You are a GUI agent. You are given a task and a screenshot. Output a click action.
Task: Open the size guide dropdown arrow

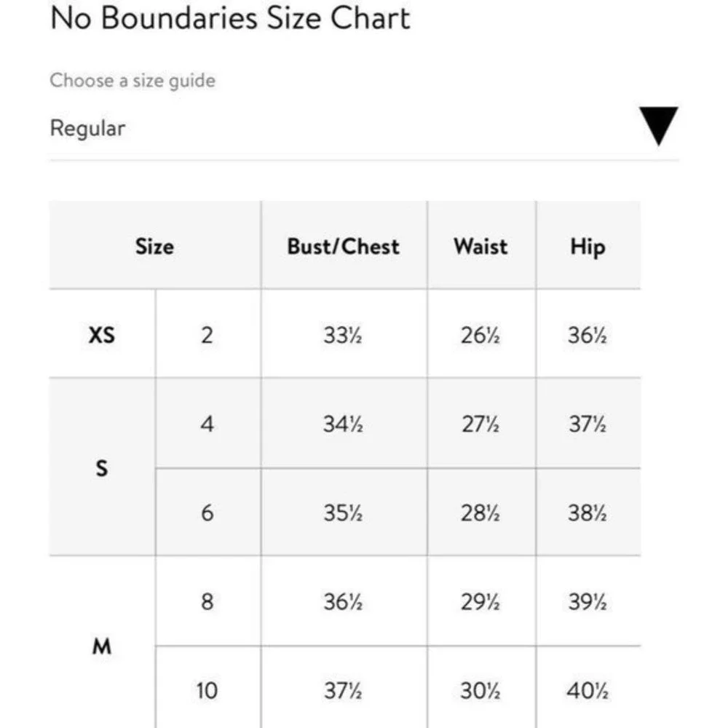point(658,126)
